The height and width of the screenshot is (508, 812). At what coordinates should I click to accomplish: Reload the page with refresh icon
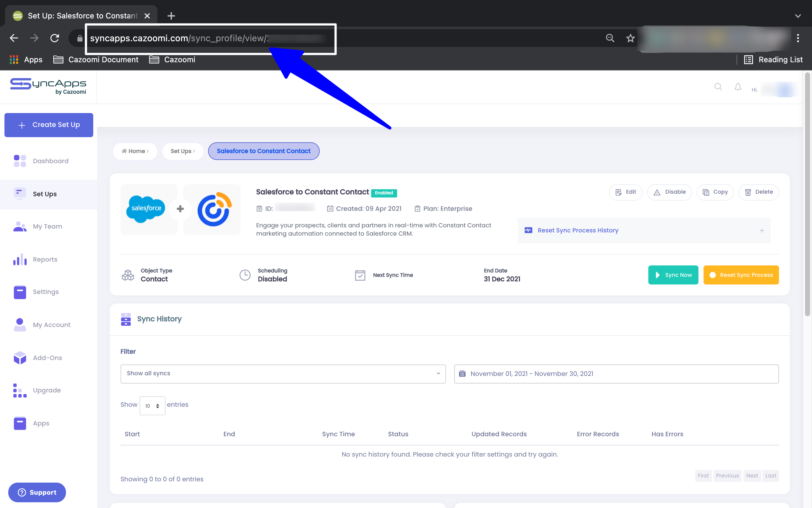(x=55, y=38)
